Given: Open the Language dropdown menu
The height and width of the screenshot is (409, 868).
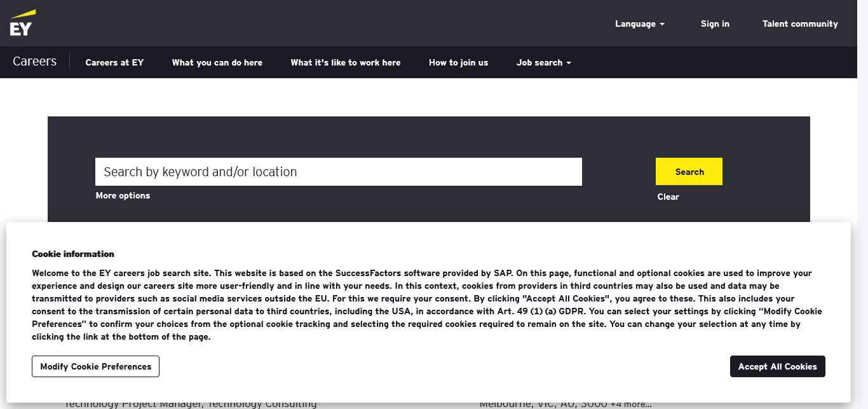Looking at the screenshot, I should [x=639, y=24].
